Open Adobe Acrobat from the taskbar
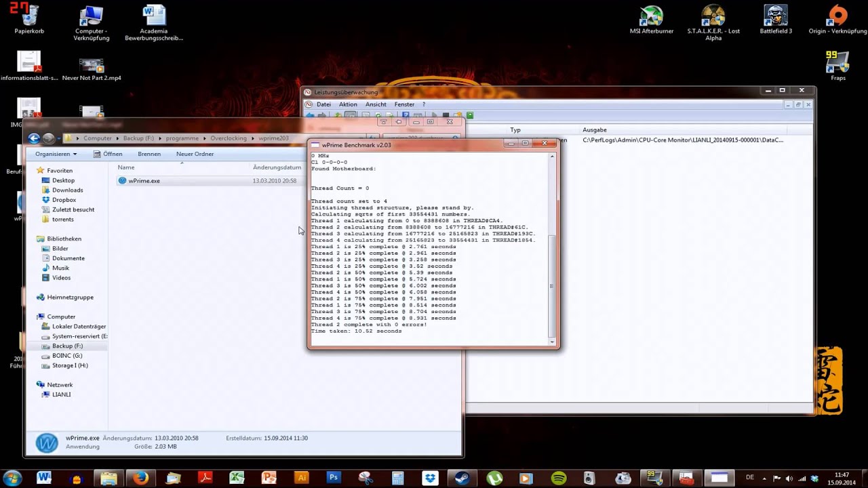Screen dimensions: 868x488 (x=205, y=478)
